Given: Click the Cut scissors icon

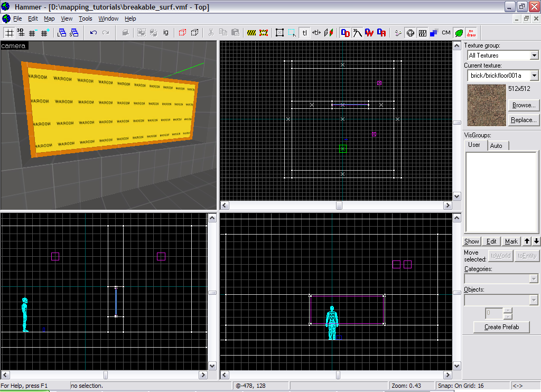Looking at the screenshot, I should [x=211, y=33].
